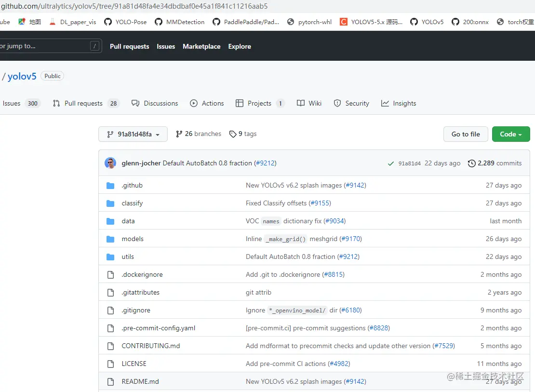Click the .gitattributes file icon
The image size is (535, 392).
coord(110,292)
